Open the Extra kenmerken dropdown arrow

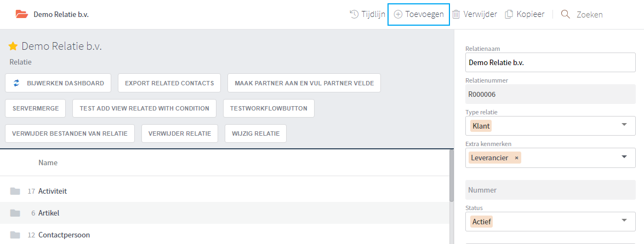click(x=624, y=156)
